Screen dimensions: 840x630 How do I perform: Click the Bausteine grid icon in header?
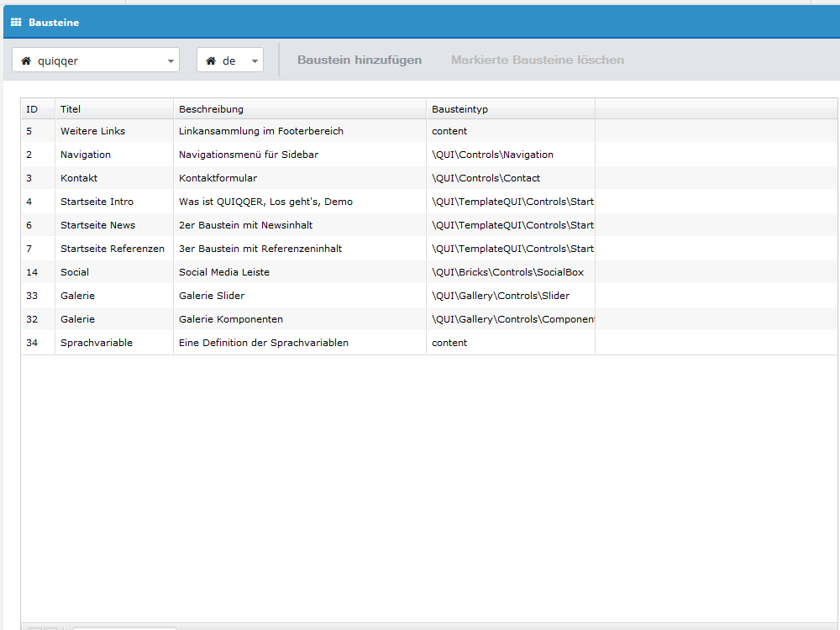(16, 22)
